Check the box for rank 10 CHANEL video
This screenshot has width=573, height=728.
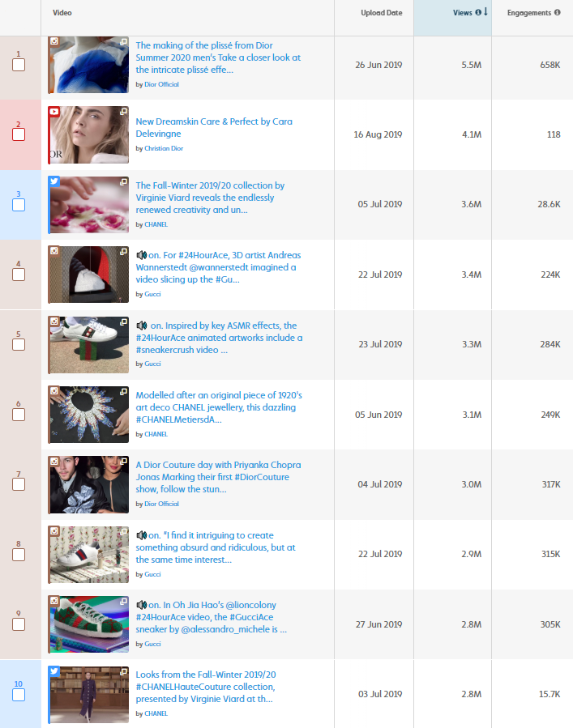click(x=19, y=695)
